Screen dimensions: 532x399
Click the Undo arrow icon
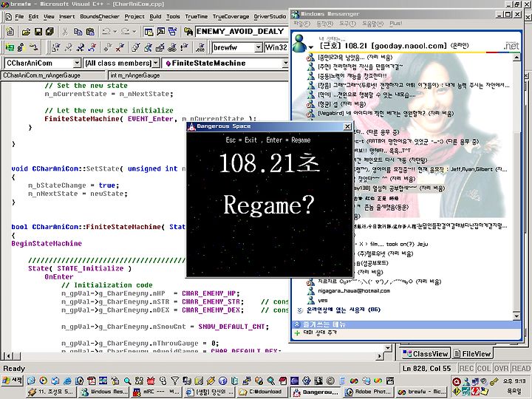[x=106, y=32]
